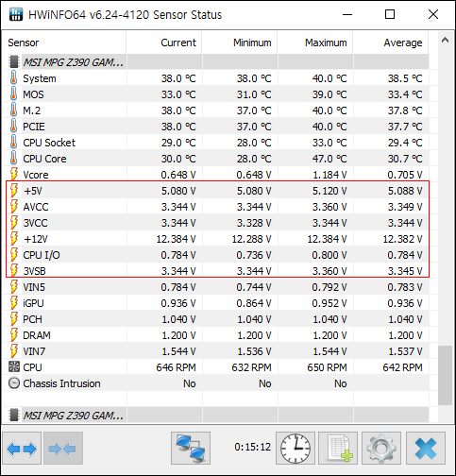The height and width of the screenshot is (476, 456).
Task: Click the 38.5 °C average System value
Action: click(405, 78)
